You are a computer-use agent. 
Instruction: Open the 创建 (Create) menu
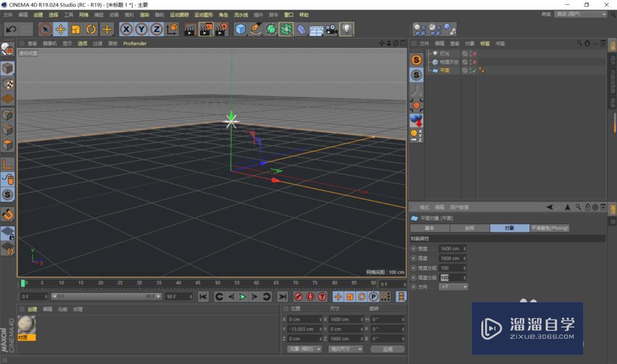[38, 15]
